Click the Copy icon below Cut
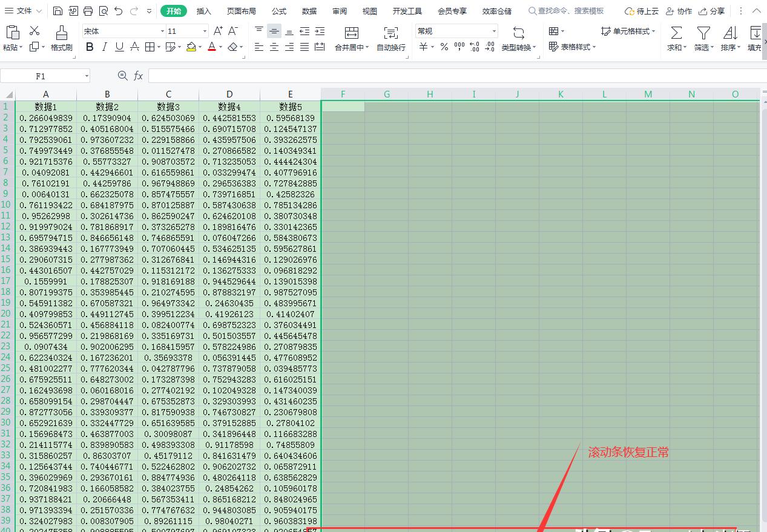 click(x=34, y=47)
